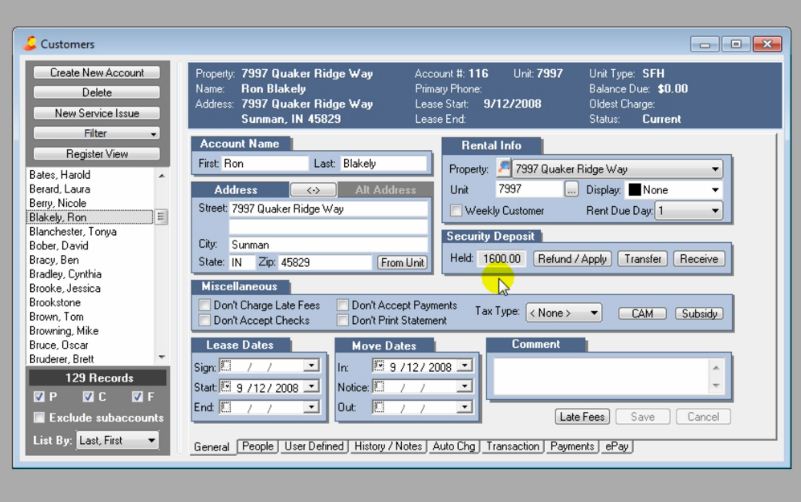
Task: Click the Comment box scroll down arrow
Action: point(716,386)
